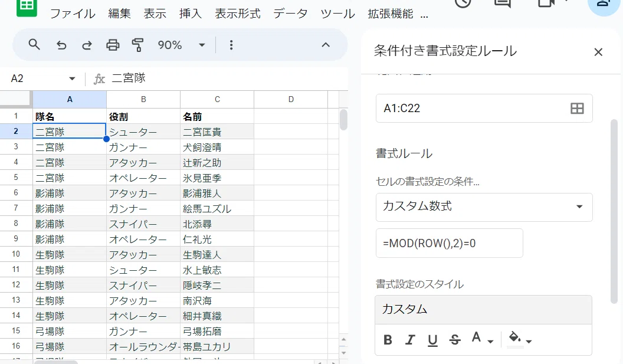
Task: Open the text color picker
Action: point(482,339)
